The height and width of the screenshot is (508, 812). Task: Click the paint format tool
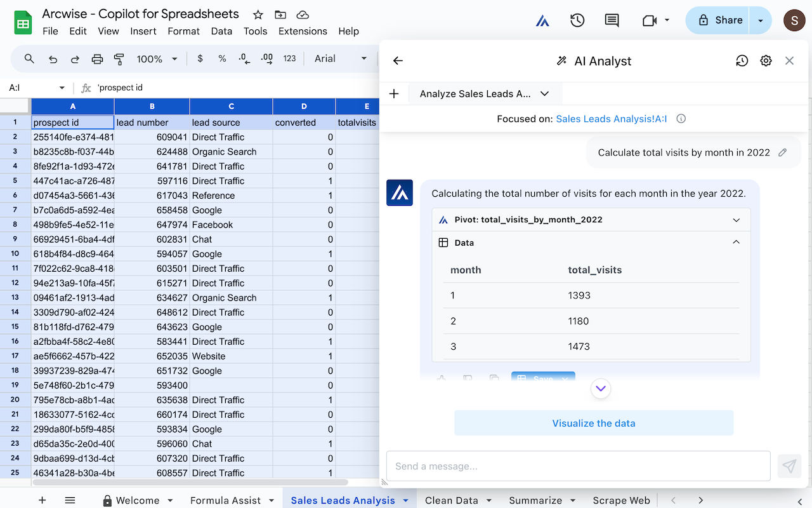119,58
